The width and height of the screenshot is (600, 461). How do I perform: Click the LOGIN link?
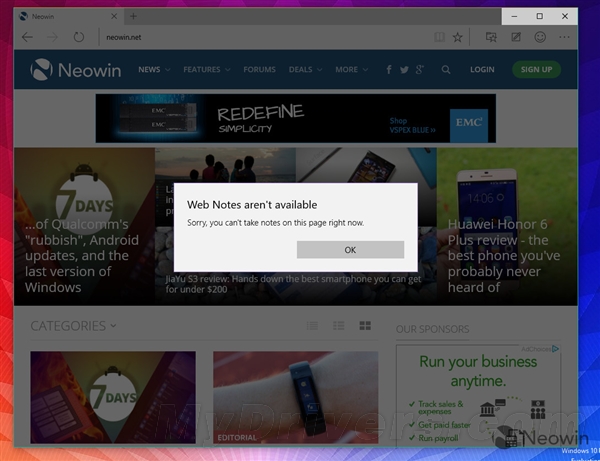click(x=482, y=70)
